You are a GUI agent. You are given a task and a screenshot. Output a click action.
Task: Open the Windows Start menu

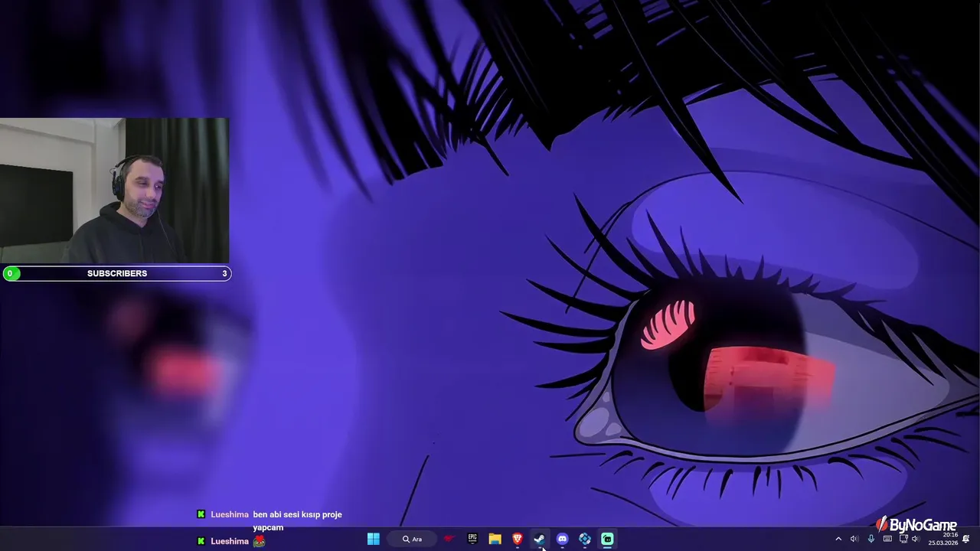[373, 539]
